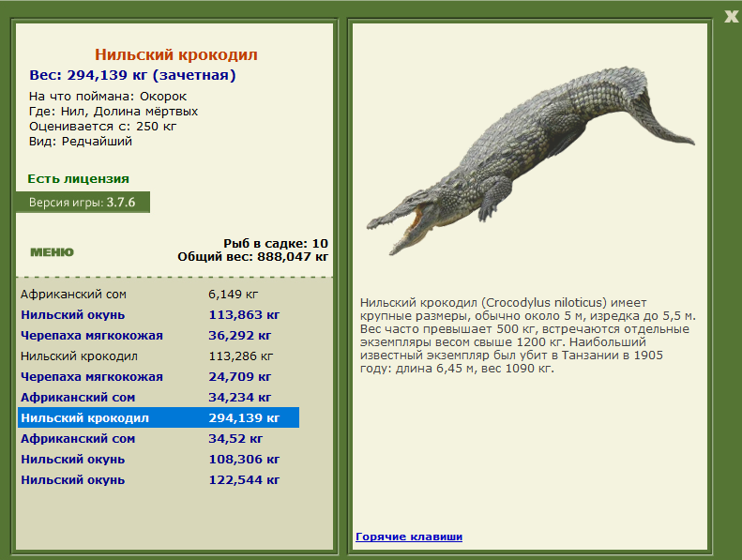This screenshot has height=560, width=742.
Task: Select Нильский крокодил 113,286 кг row
Action: point(159,356)
